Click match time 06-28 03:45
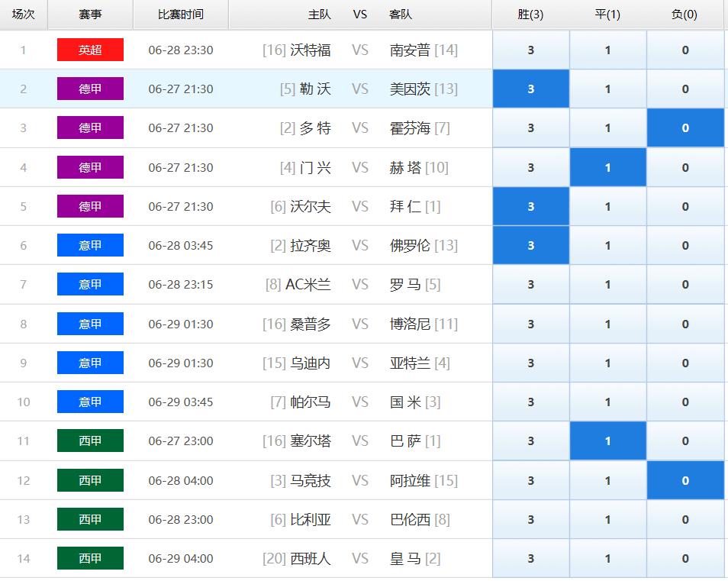Image resolution: width=728 pixels, height=581 pixels. click(181, 245)
